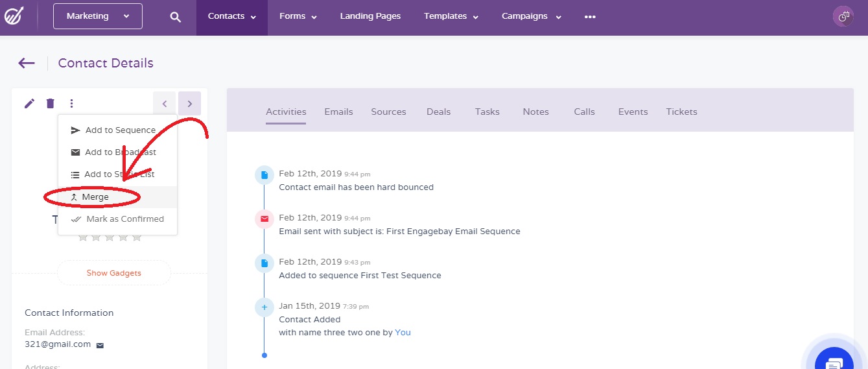Open the ellipsis more navigation items
Screen dimensions: 868x369
coord(590,17)
